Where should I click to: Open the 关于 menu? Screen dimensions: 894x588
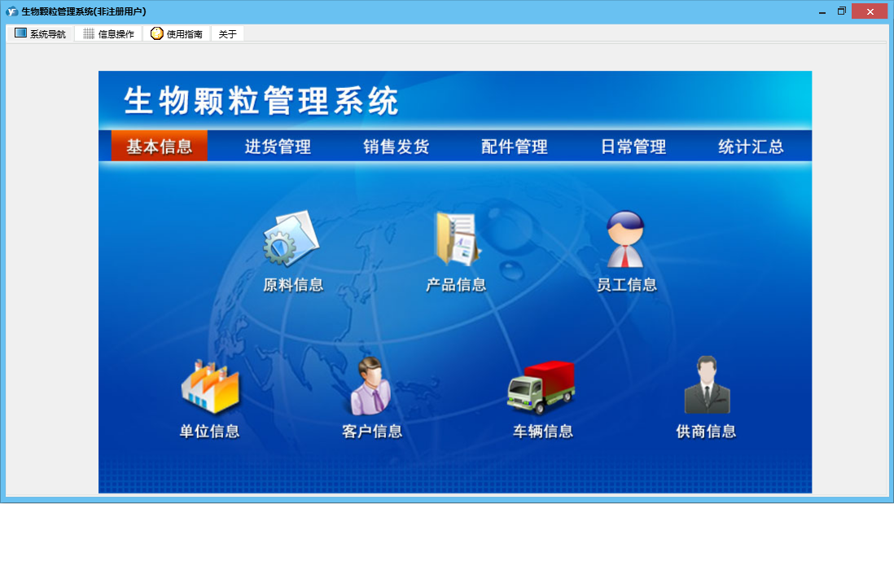[227, 33]
